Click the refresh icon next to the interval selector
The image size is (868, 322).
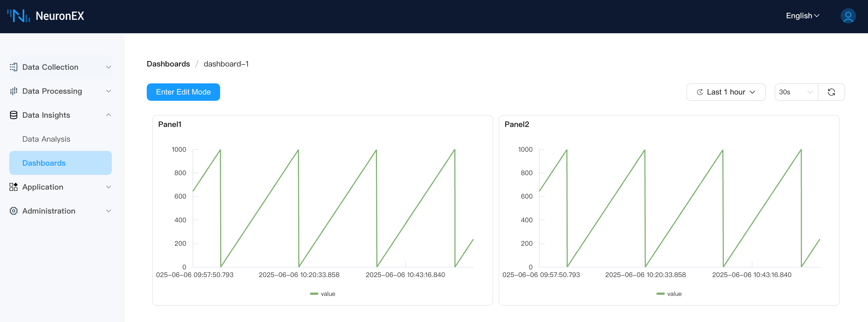[832, 92]
